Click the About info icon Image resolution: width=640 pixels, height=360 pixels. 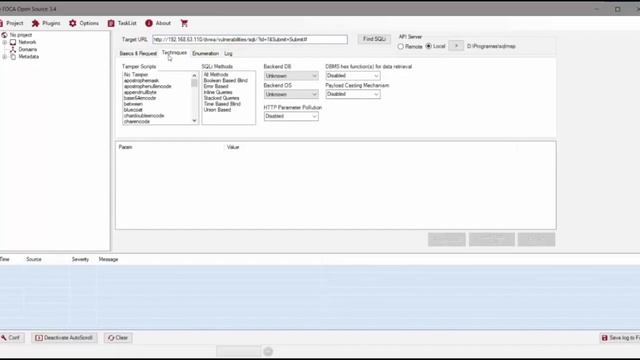(149, 23)
